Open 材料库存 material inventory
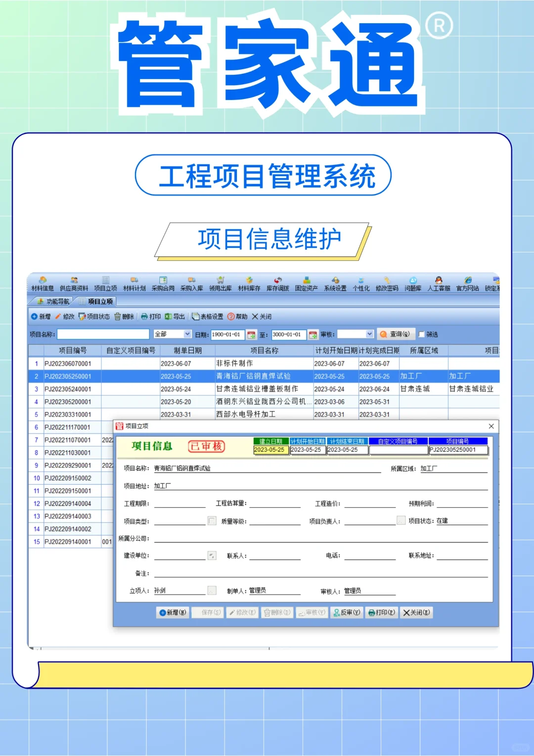Image resolution: width=534 pixels, height=756 pixels. click(x=249, y=284)
